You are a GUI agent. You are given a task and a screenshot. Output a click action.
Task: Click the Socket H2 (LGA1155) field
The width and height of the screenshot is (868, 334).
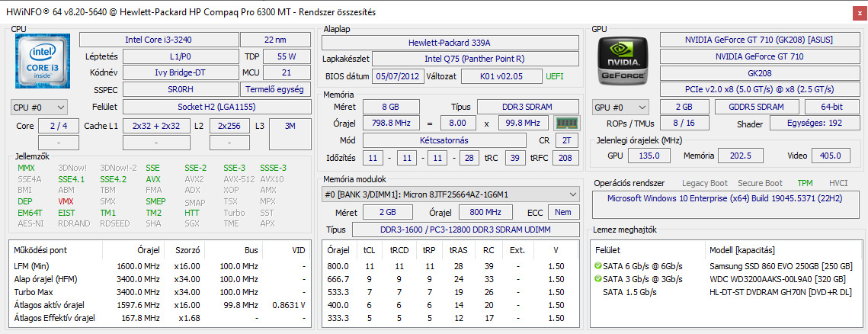pyautogui.click(x=216, y=107)
